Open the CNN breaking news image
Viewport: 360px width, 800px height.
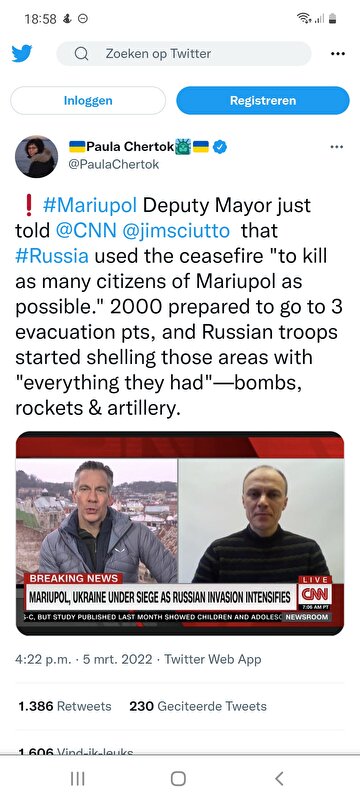pyautogui.click(x=180, y=534)
